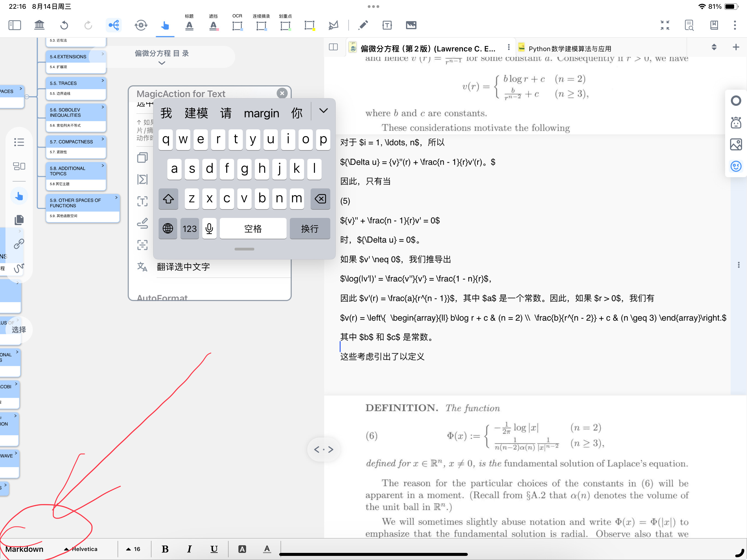Expand the 5.5. TRACES node

tap(103, 80)
